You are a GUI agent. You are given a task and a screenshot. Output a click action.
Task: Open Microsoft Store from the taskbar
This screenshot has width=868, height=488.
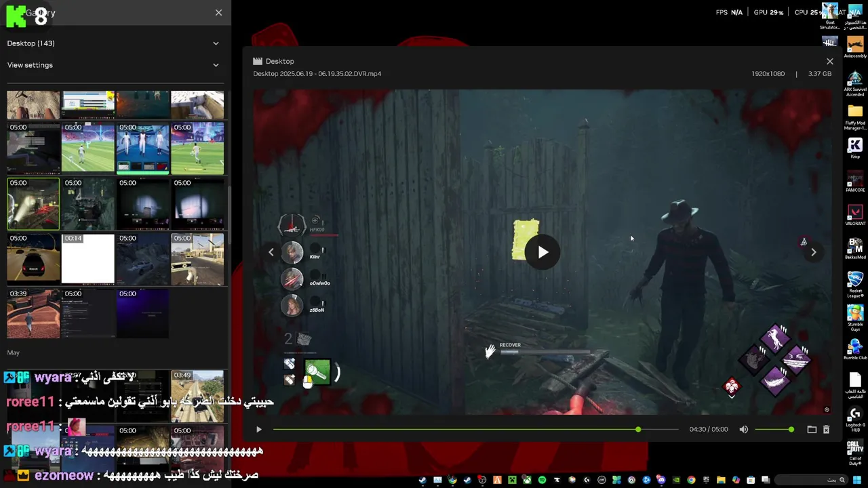point(751,480)
